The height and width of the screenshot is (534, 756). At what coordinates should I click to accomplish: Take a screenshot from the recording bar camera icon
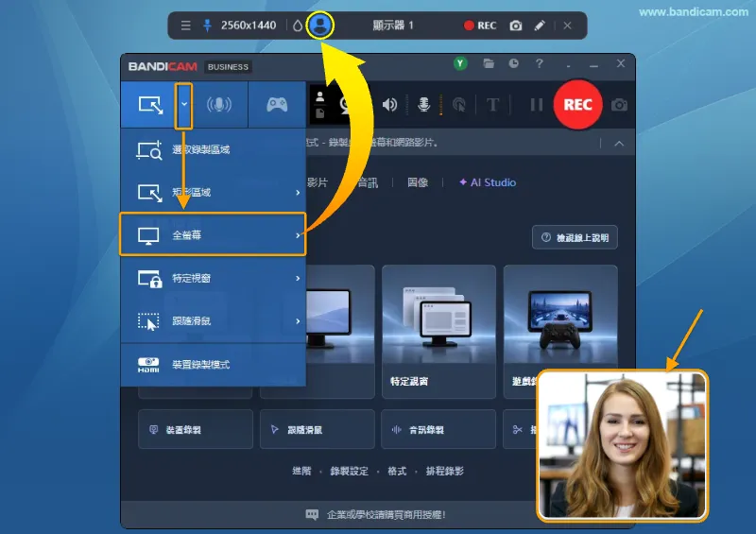click(x=516, y=26)
